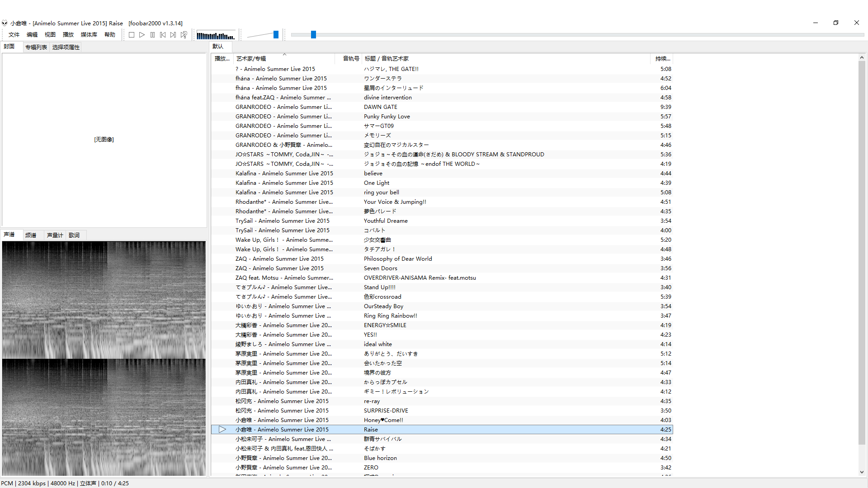Open the 播放 menu
The height and width of the screenshot is (488, 868).
(68, 35)
